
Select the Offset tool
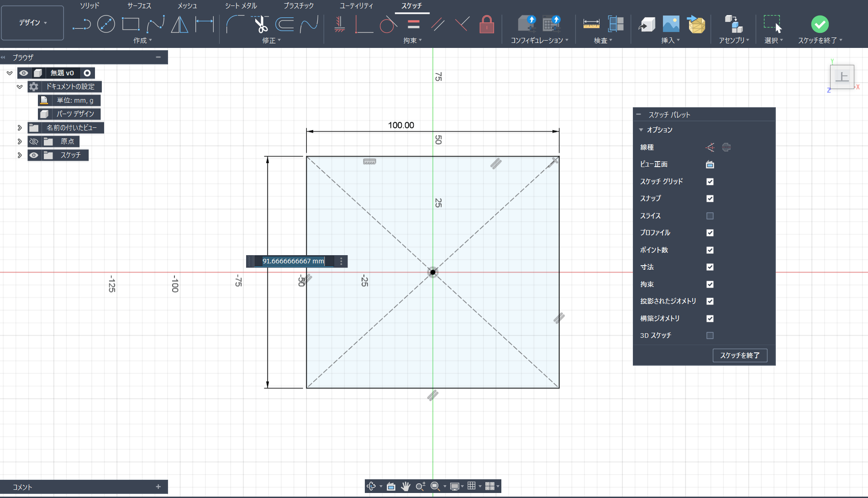(x=284, y=24)
